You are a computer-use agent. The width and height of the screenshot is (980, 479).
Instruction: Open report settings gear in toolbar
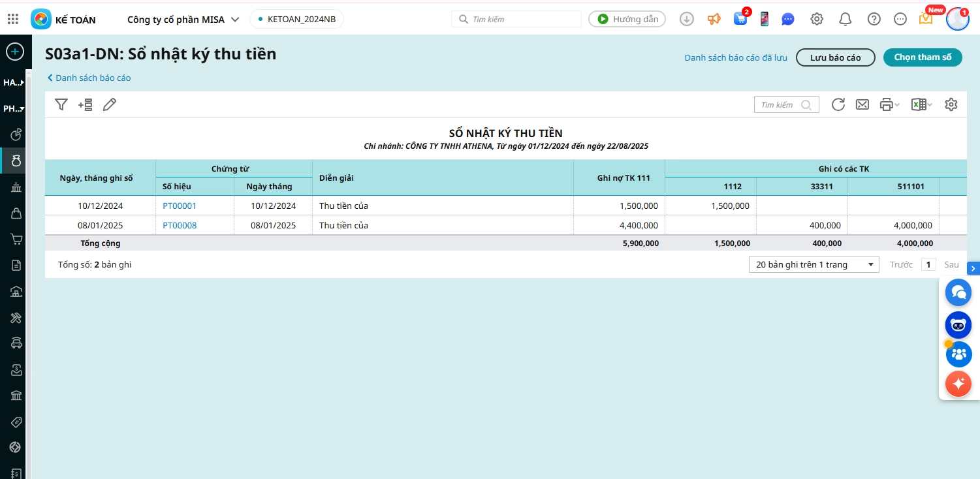tap(951, 104)
